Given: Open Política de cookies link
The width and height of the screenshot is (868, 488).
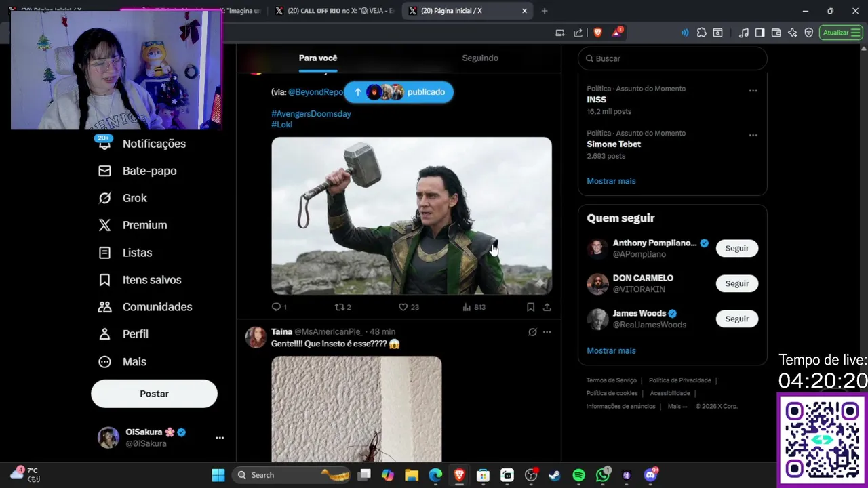Looking at the screenshot, I should (x=612, y=393).
